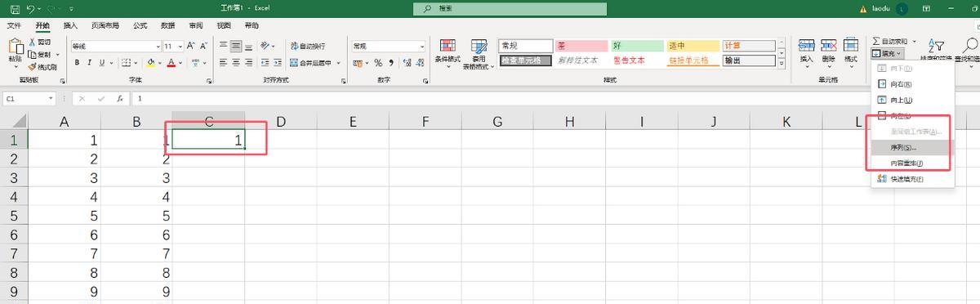Switch to the Formulas (公式) tab
980x304 pixels.
[140, 25]
